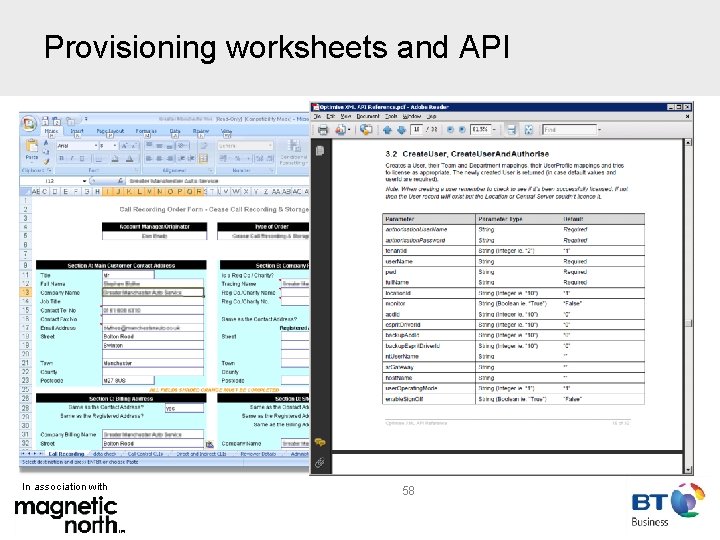720x540 pixels.
Task: Open the Page Layout ribbon tab
Action: pos(110,131)
